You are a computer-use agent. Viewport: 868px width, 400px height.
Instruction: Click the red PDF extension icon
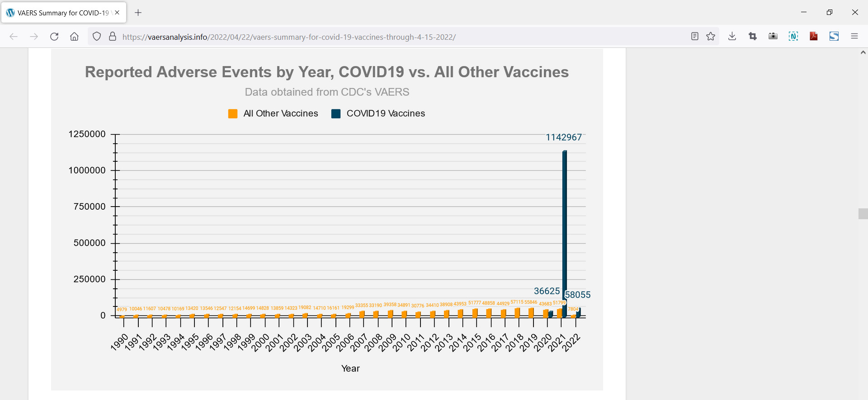click(814, 37)
